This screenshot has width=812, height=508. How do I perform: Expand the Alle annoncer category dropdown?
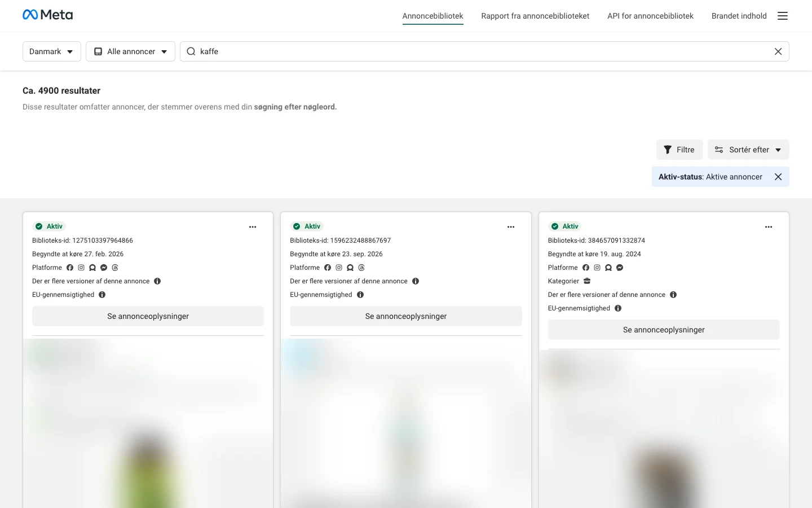tap(130, 51)
